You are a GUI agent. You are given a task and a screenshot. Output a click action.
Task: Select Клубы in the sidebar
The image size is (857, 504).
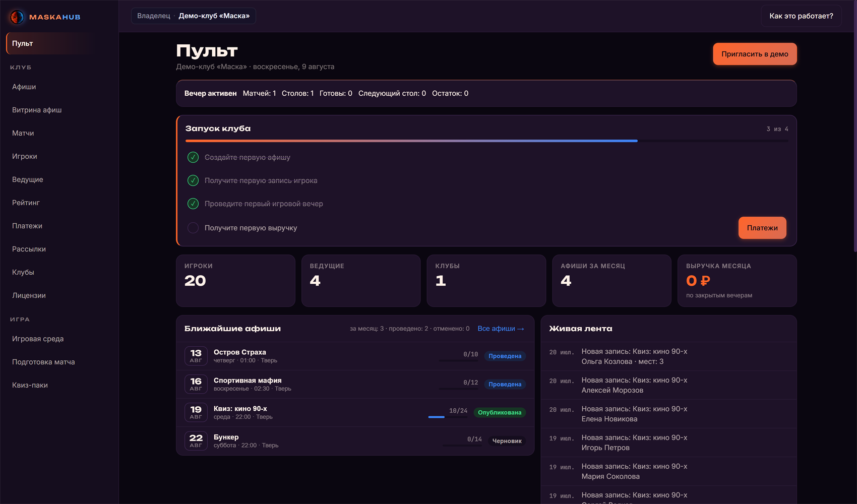coord(59,272)
